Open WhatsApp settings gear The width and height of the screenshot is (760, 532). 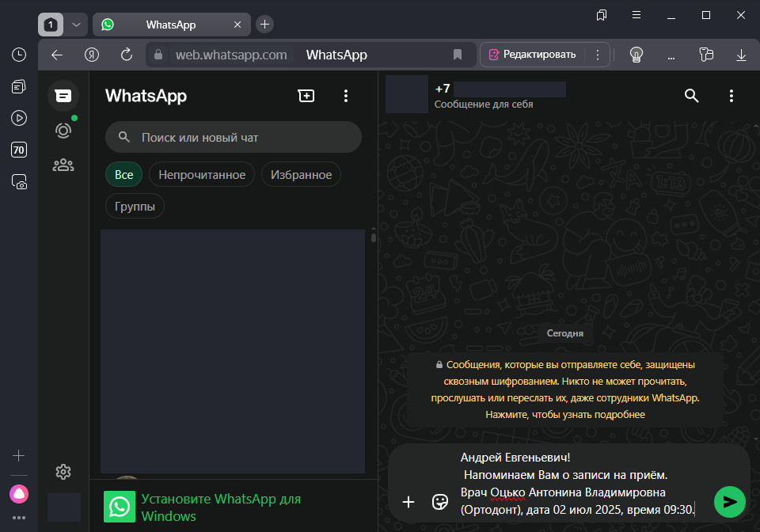point(63,472)
